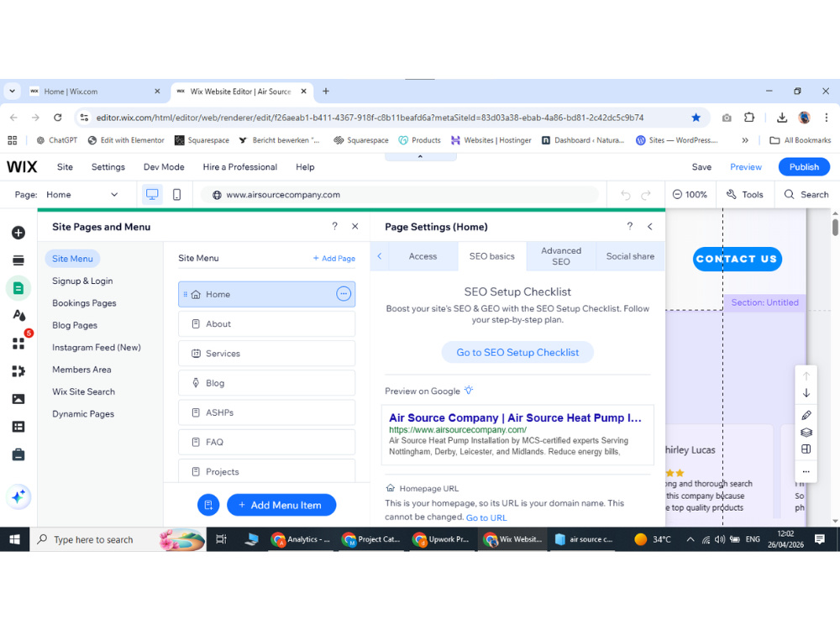Screen dimensions: 840x630
Task: Expand the browser tab search dropdown
Action: point(12,91)
